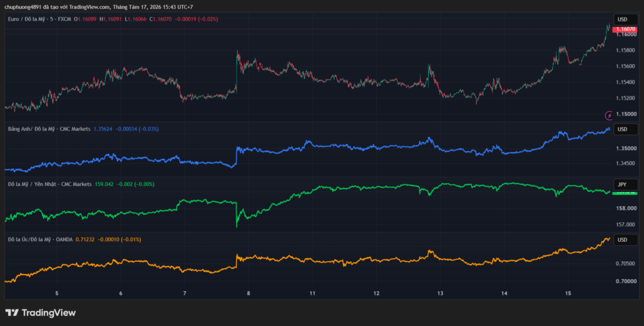Screen dimensions: 644x326
Task: Click the C1.16070 close value
Action: click(161, 19)
